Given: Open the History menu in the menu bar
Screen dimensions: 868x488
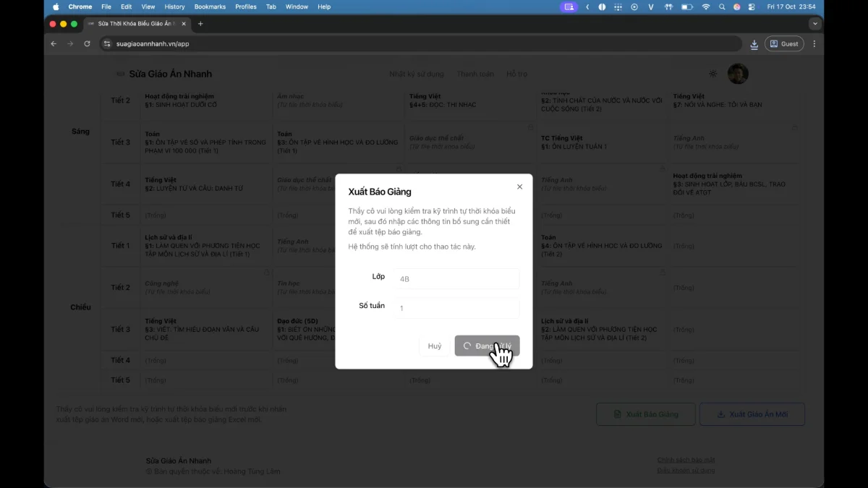Looking at the screenshot, I should (174, 7).
